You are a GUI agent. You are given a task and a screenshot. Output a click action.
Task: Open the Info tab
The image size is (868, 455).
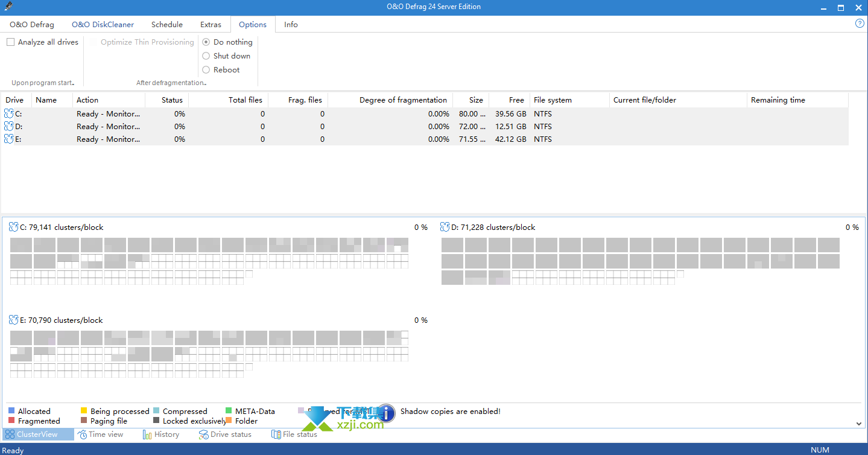click(291, 25)
